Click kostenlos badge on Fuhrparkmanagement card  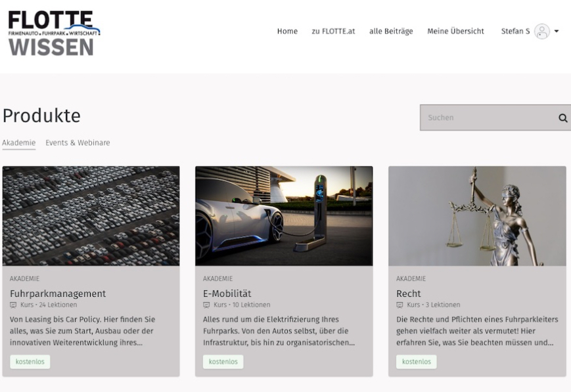30,362
